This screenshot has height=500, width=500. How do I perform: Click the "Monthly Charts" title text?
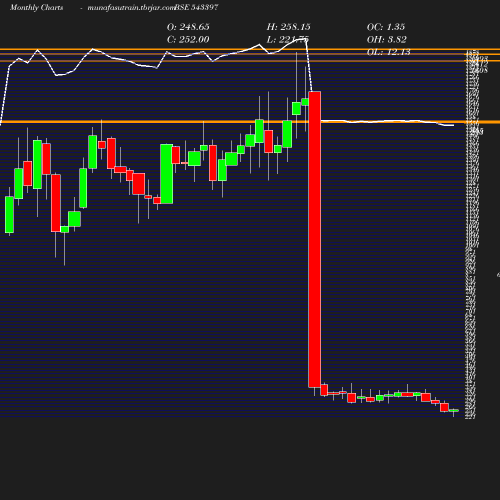(x=37, y=8)
